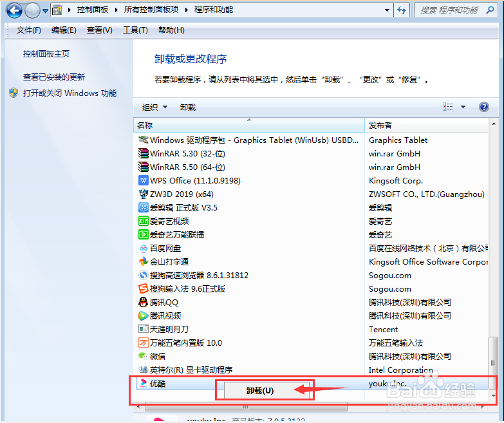Sort by the 发布者 column header

tap(426, 125)
